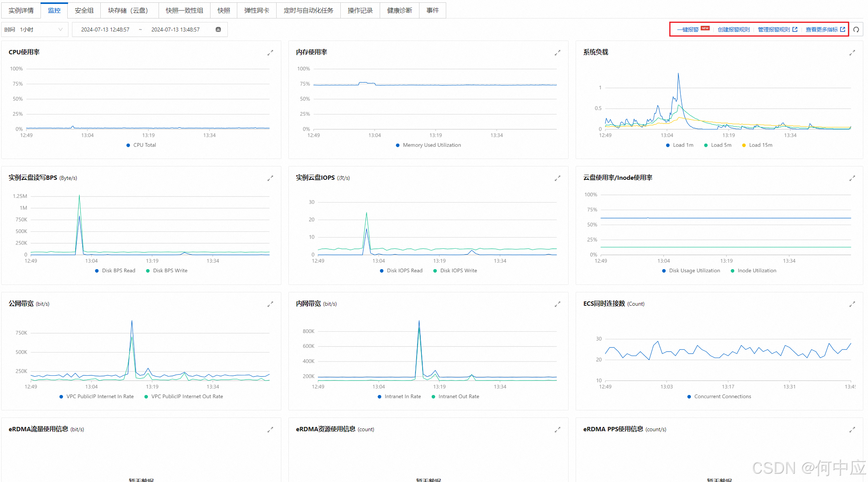Image resolution: width=868 pixels, height=482 pixels.
Task: Open the 查看更多指标 link
Action: (x=822, y=30)
